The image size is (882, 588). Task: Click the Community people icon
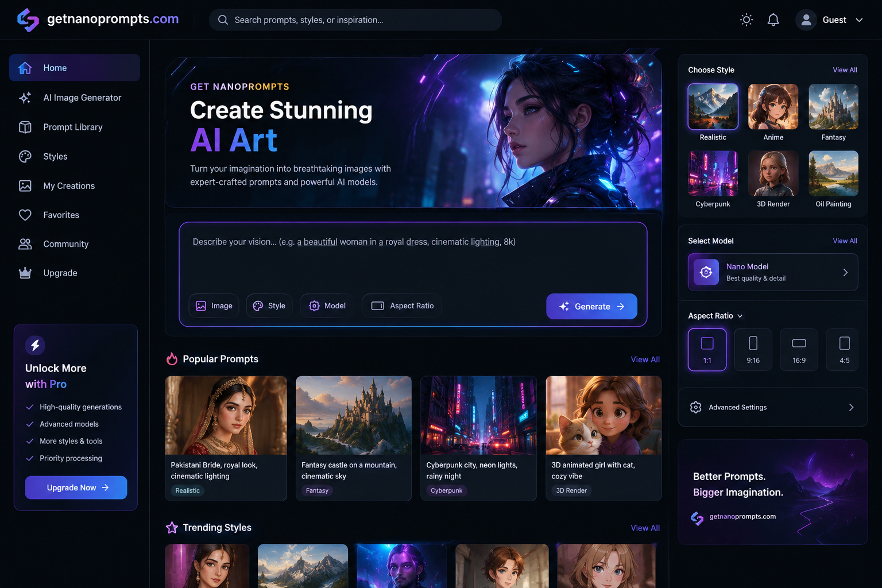(x=25, y=244)
